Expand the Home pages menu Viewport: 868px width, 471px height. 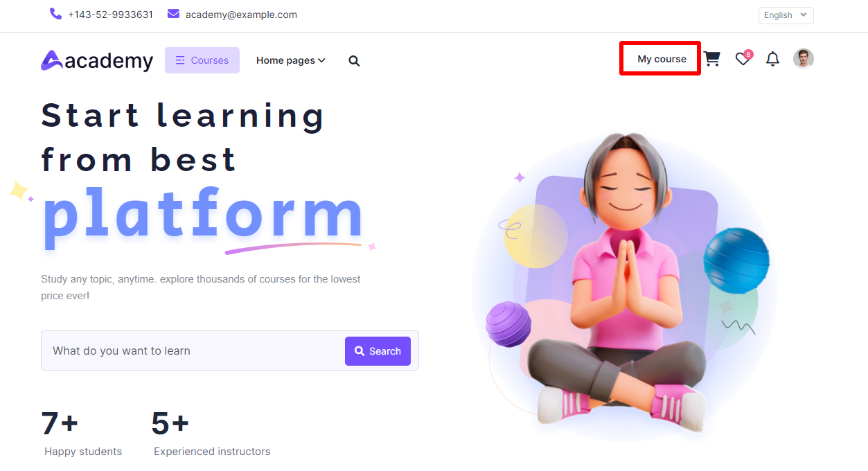pyautogui.click(x=291, y=60)
